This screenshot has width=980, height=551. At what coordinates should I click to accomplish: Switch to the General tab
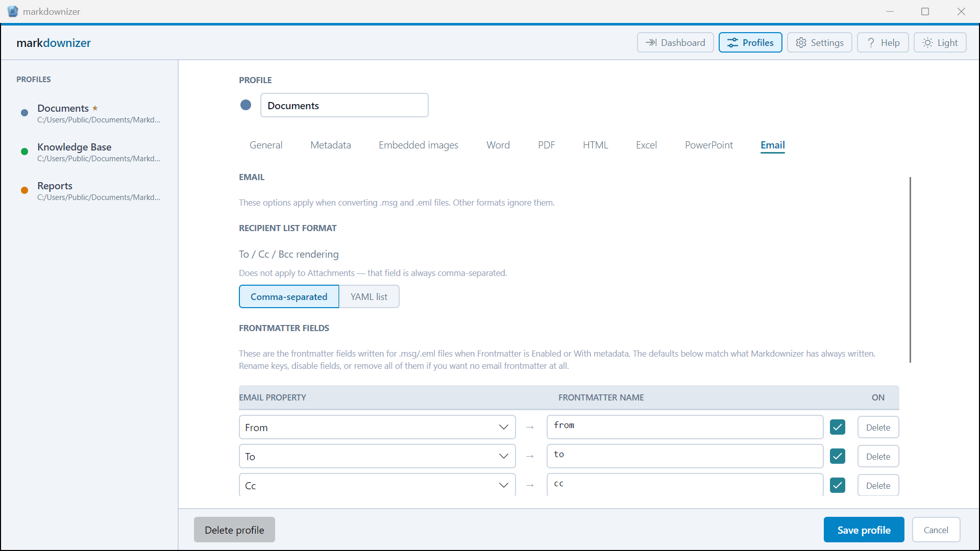pos(266,145)
